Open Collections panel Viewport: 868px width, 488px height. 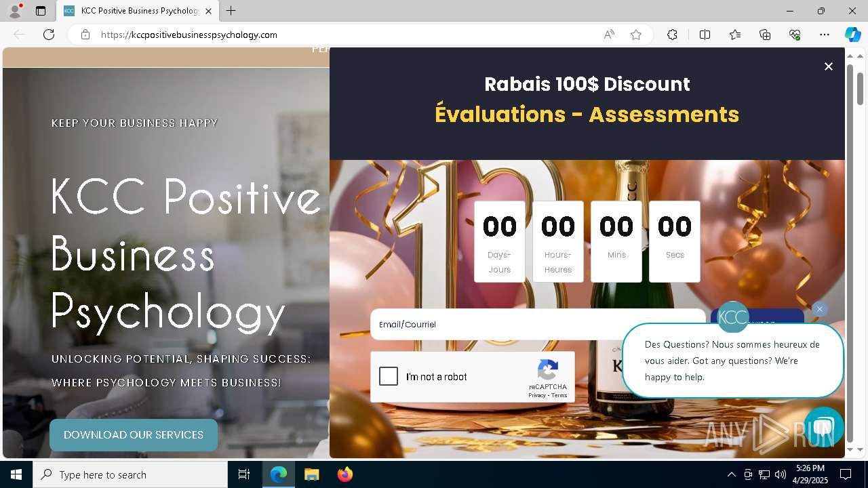click(765, 35)
